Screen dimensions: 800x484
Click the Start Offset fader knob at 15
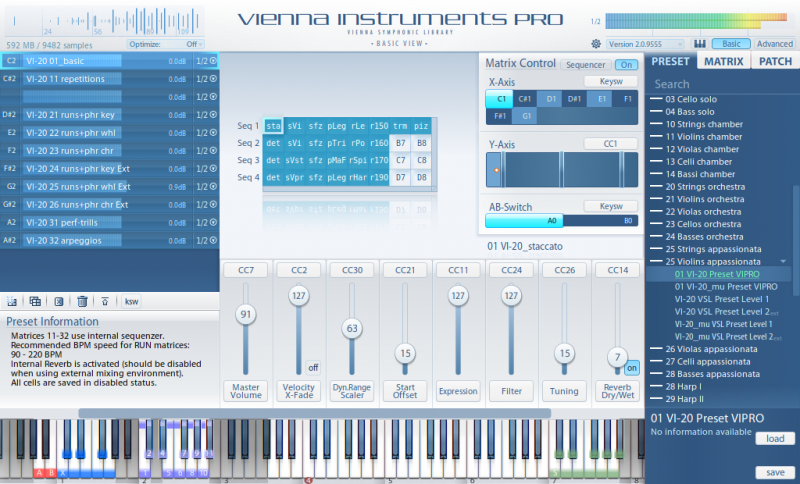click(405, 353)
